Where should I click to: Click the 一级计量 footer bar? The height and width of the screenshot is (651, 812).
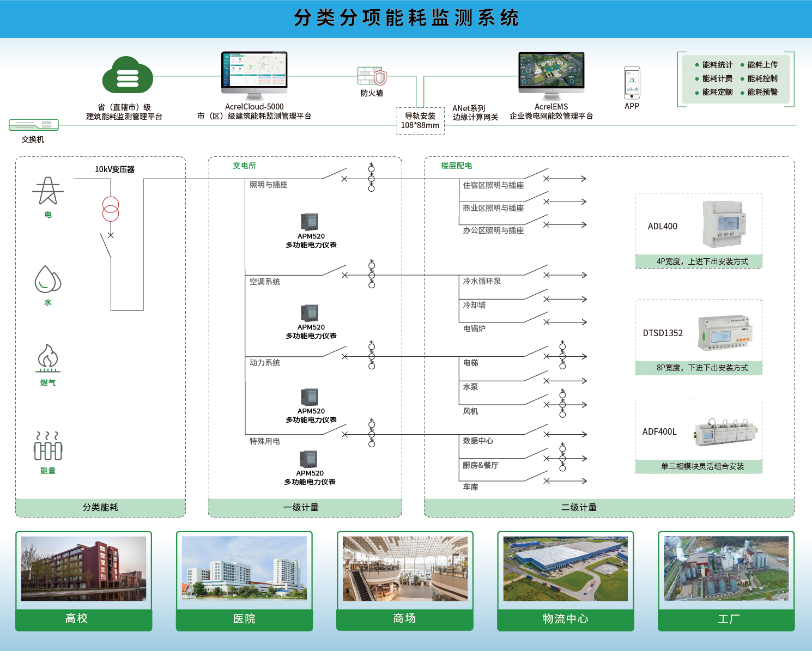pos(305,507)
